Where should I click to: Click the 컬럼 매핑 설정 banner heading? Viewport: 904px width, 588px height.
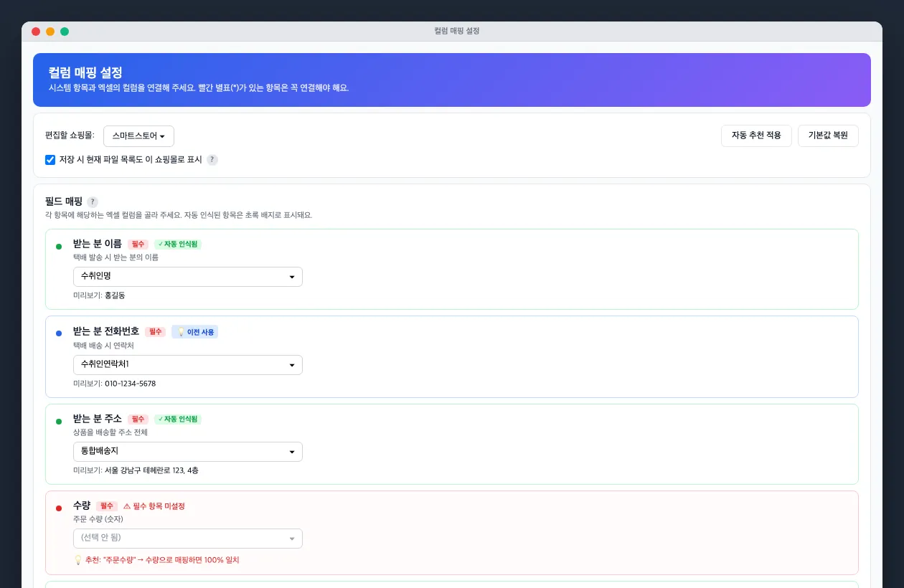pyautogui.click(x=85, y=72)
